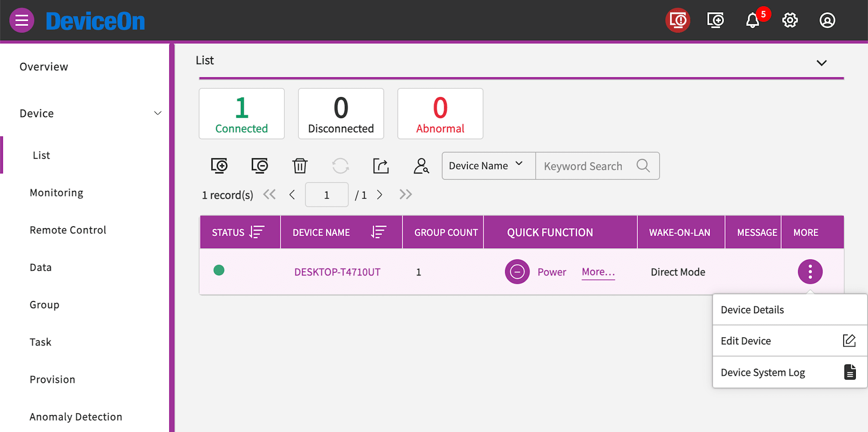Open the notifications bell

[753, 20]
